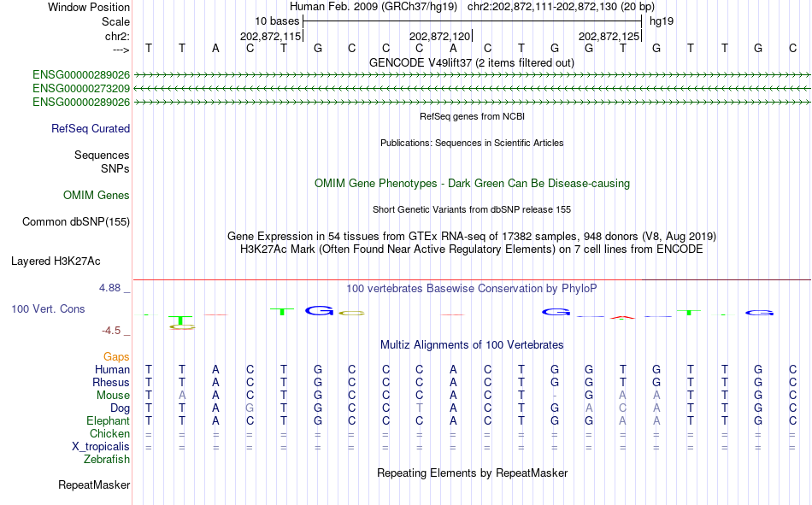Screen dimensions: 812x505
Task: Click the Sequences track label
Action: 102,155
